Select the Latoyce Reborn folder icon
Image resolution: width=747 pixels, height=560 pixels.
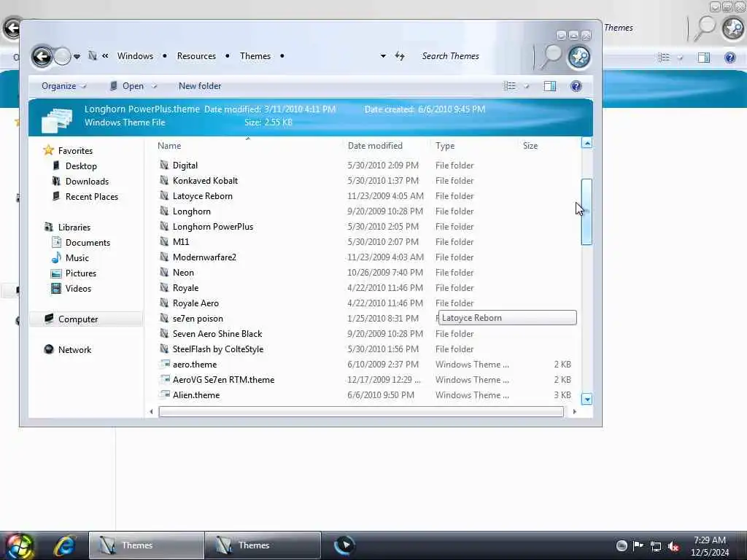tap(164, 195)
